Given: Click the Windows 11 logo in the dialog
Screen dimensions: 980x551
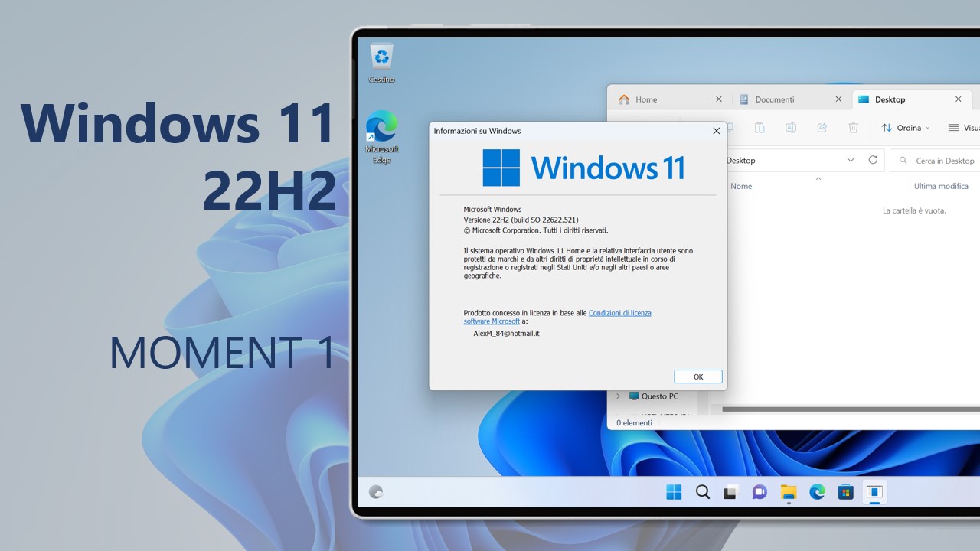Looking at the screenshot, I should pos(583,168).
